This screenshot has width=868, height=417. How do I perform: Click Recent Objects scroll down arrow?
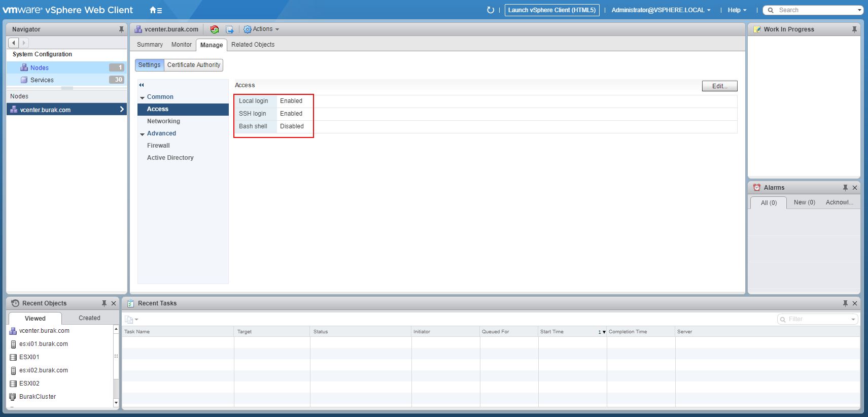(116, 403)
